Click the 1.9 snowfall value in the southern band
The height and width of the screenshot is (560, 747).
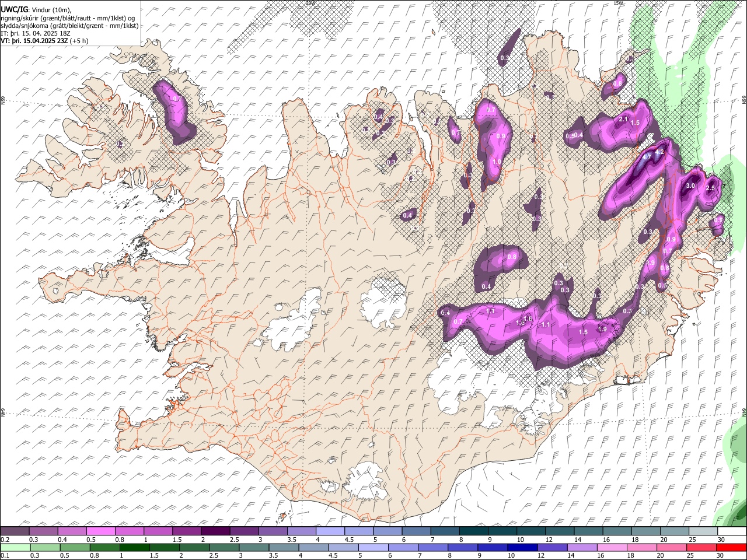tap(603, 329)
